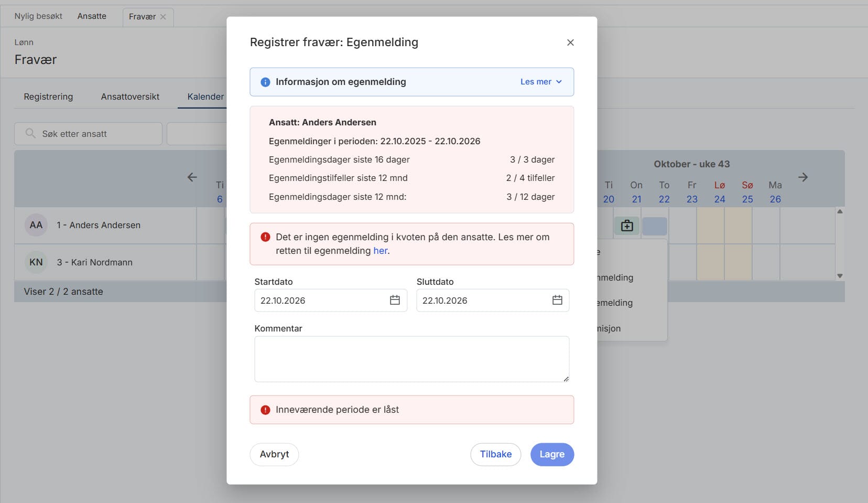Click the '3 / 12 dager' value

530,197
